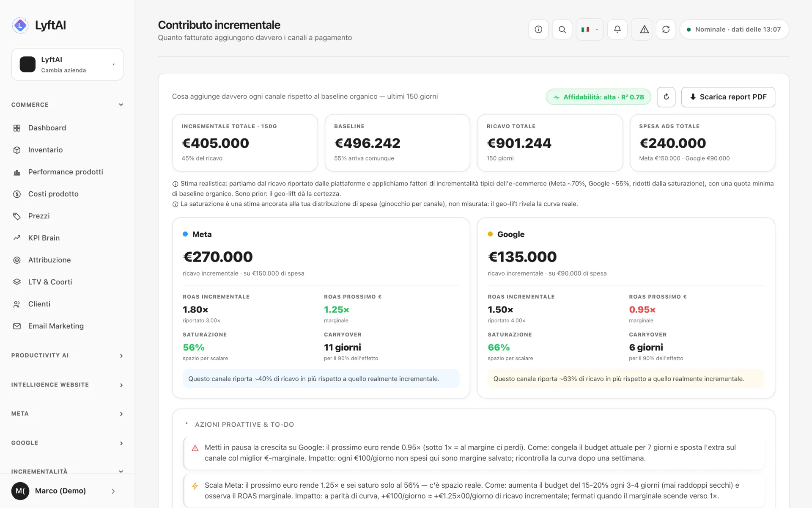Image resolution: width=812 pixels, height=508 pixels.
Task: Click the Affidabilità: alta R² 0.78 badge
Action: pos(599,97)
